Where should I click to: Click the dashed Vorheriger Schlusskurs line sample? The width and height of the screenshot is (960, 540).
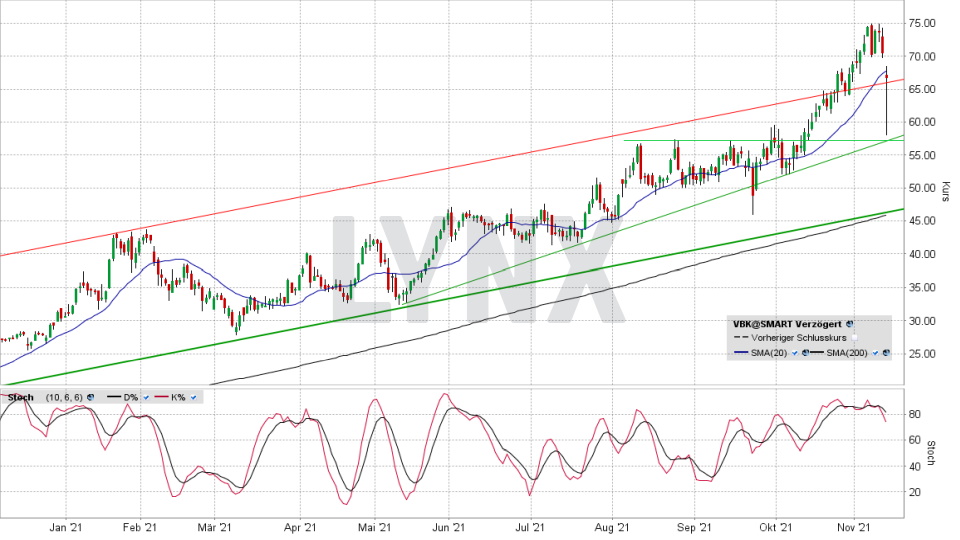[741, 337]
